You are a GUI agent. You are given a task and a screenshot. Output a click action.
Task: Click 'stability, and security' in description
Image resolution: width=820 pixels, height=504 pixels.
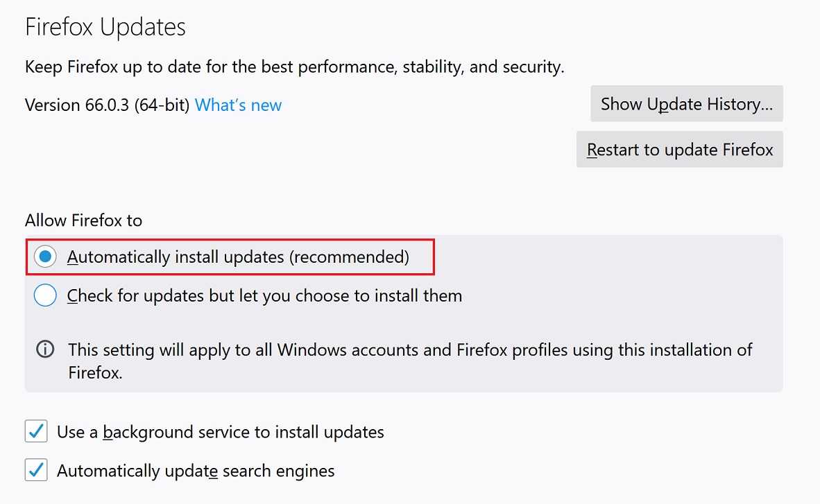[x=484, y=67]
